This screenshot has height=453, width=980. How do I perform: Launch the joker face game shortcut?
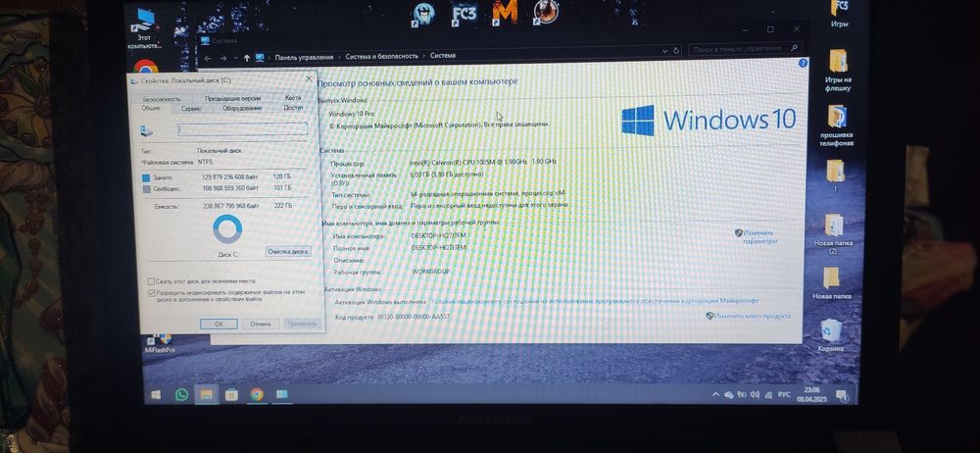(x=423, y=14)
